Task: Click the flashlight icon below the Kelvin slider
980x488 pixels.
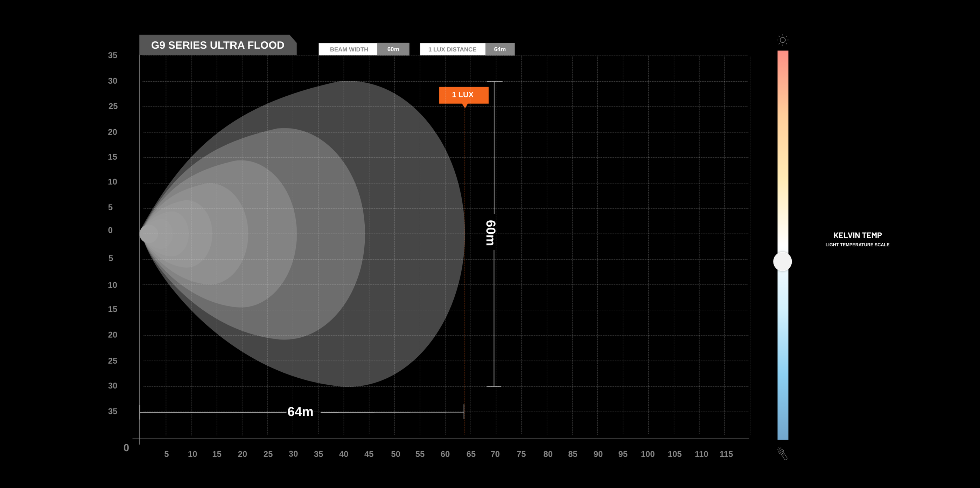Action: point(782,454)
